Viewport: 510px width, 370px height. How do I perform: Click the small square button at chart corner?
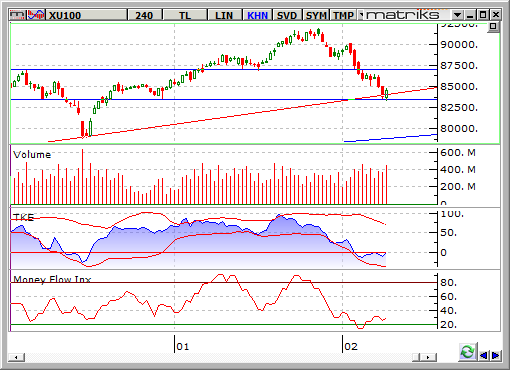point(493,26)
